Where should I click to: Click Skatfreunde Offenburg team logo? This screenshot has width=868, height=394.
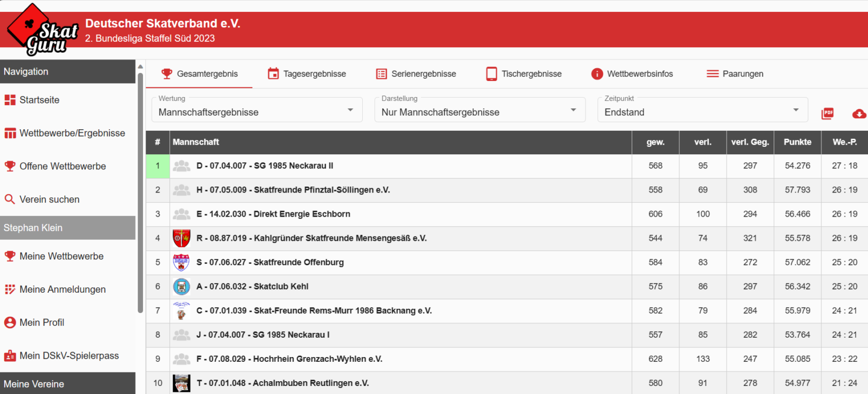coord(182,262)
